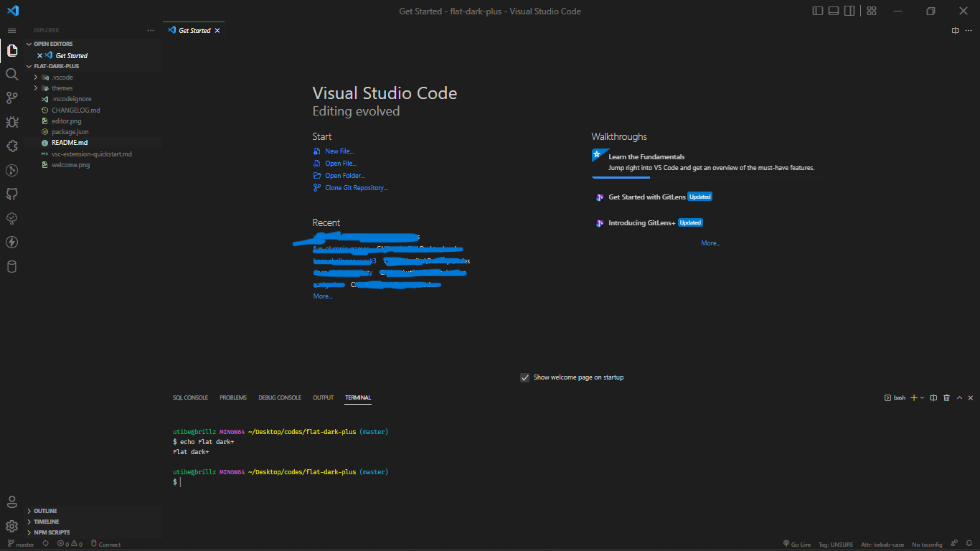980x551 pixels.
Task: Open the hamburger application menu
Action: [11, 31]
